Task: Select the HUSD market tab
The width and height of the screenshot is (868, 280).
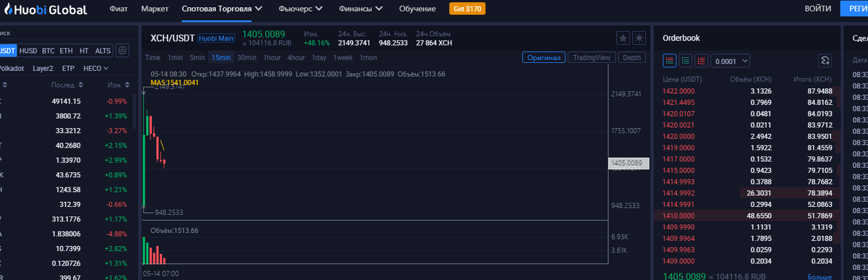Action: coord(28,51)
